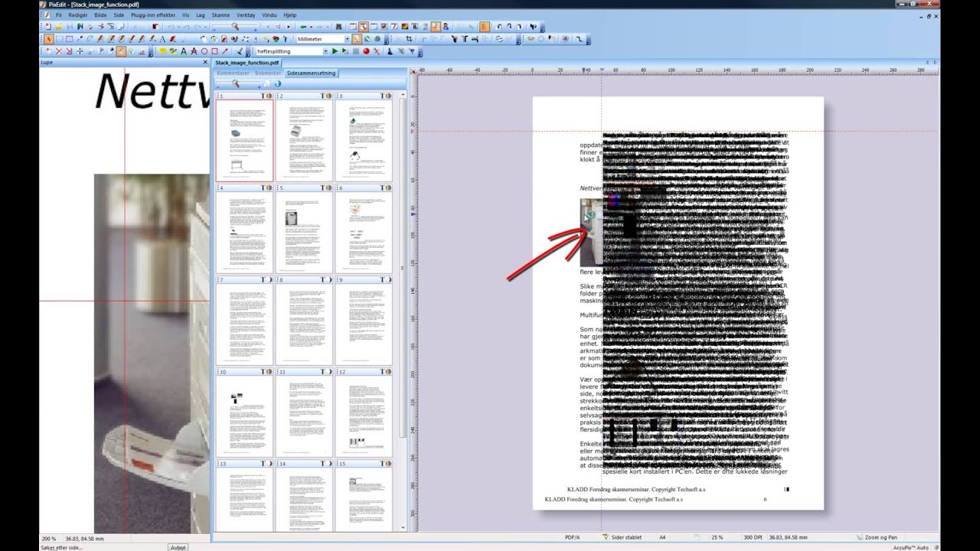Click the binoculars search icon
The width and height of the screenshot is (980, 551).
pos(338,26)
